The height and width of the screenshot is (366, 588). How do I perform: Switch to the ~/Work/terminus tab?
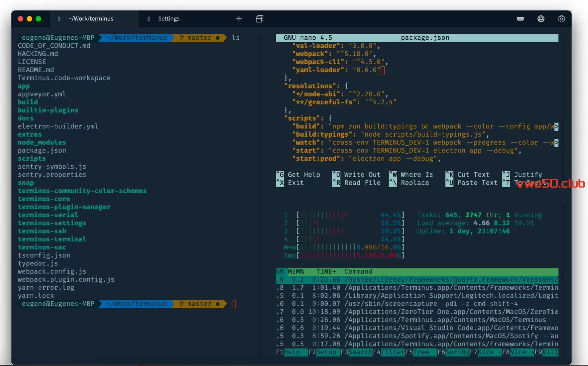[91, 19]
